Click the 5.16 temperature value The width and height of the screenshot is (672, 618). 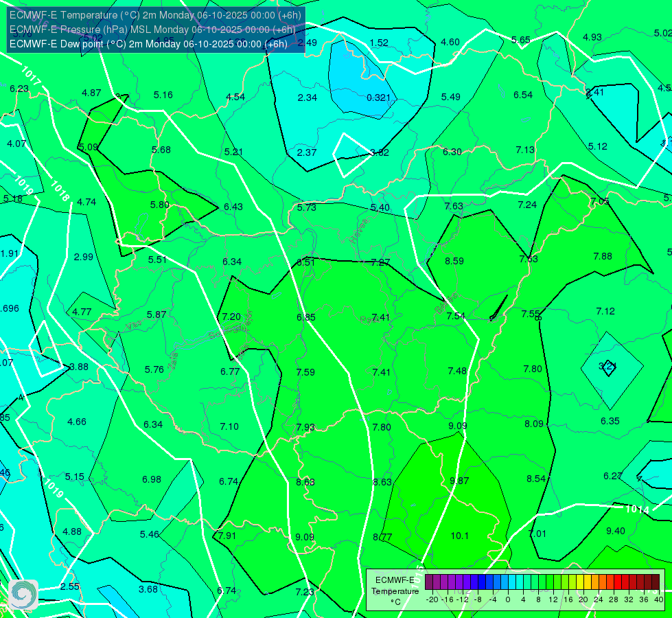[x=163, y=95]
